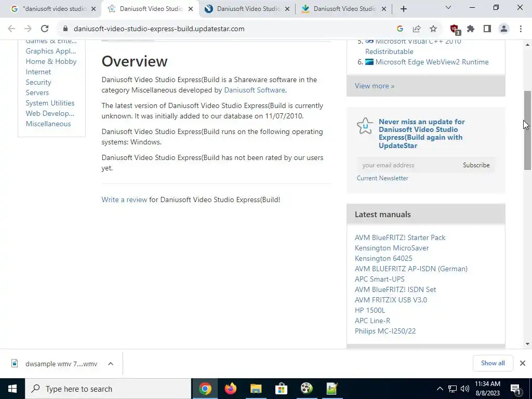
Task: Open the Chrome profile avatar
Action: [x=504, y=29]
